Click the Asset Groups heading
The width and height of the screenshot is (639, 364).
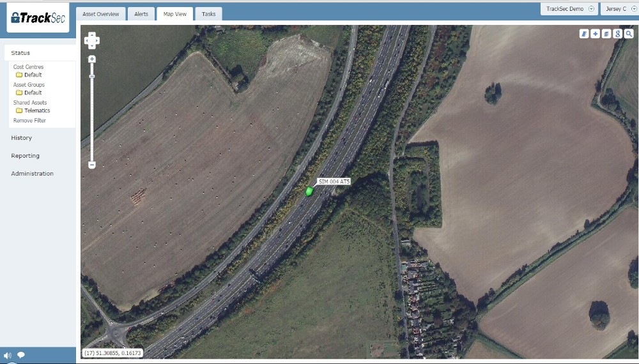click(x=29, y=85)
